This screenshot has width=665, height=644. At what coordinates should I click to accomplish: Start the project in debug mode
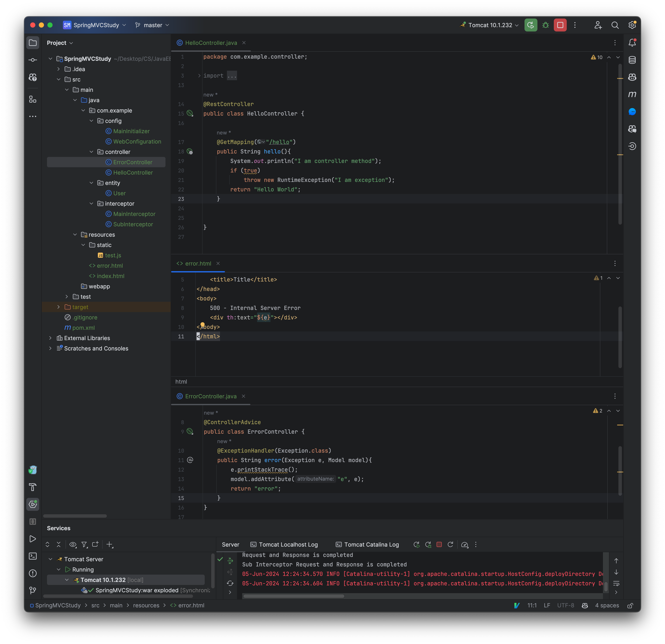[545, 25]
